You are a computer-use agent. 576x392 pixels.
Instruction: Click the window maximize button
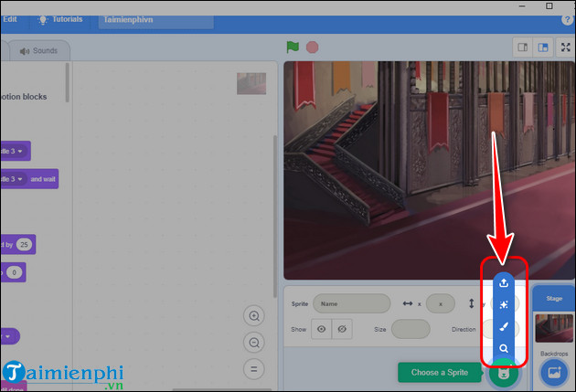click(549, 5)
